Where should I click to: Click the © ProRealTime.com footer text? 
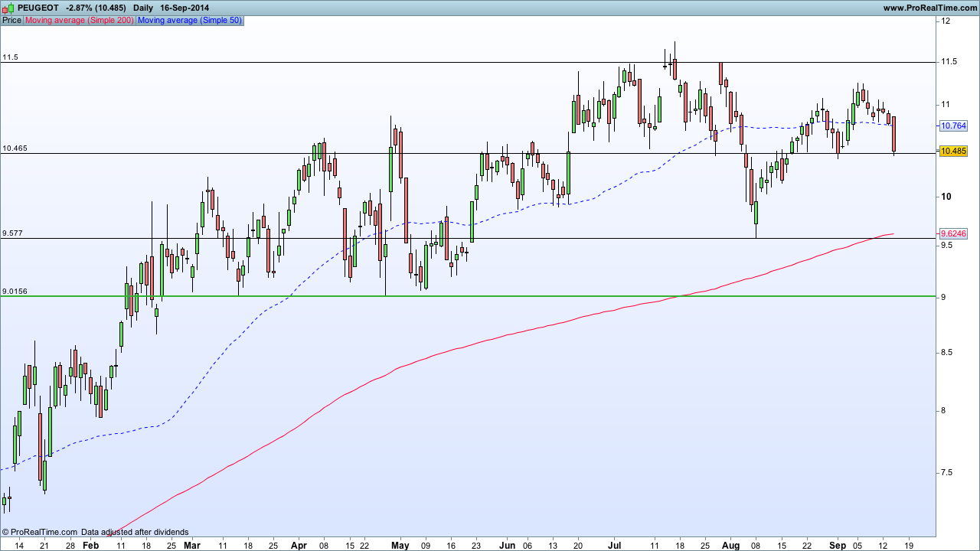[x=40, y=532]
